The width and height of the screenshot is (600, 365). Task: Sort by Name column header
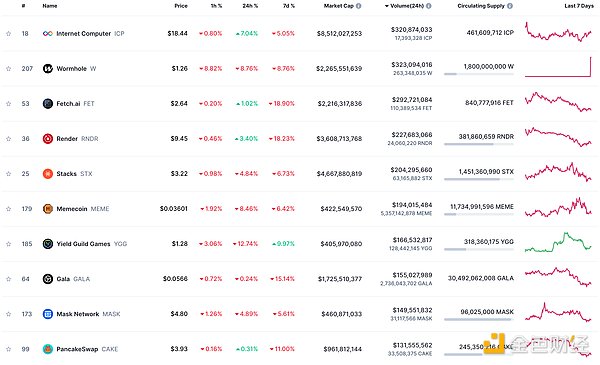[50, 6]
